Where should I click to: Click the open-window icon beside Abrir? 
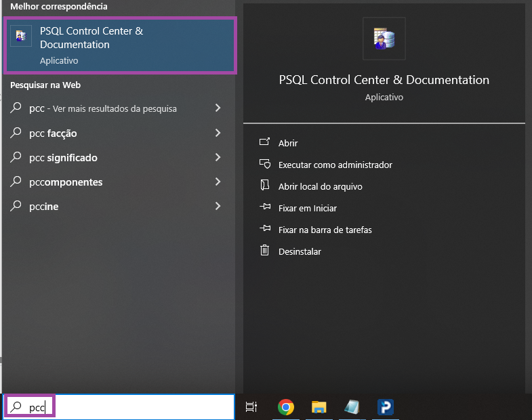[264, 142]
